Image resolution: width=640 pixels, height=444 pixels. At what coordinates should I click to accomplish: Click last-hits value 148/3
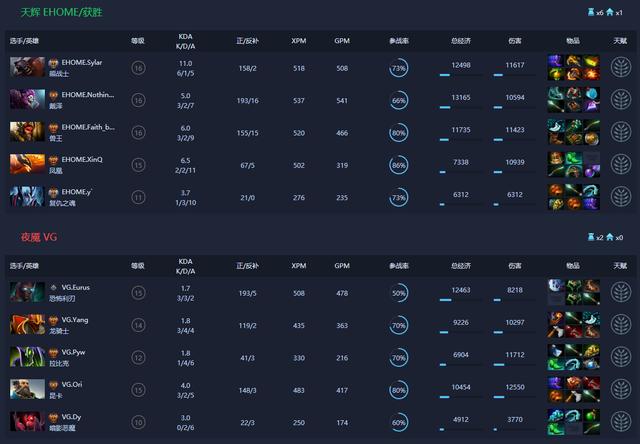tap(247, 391)
